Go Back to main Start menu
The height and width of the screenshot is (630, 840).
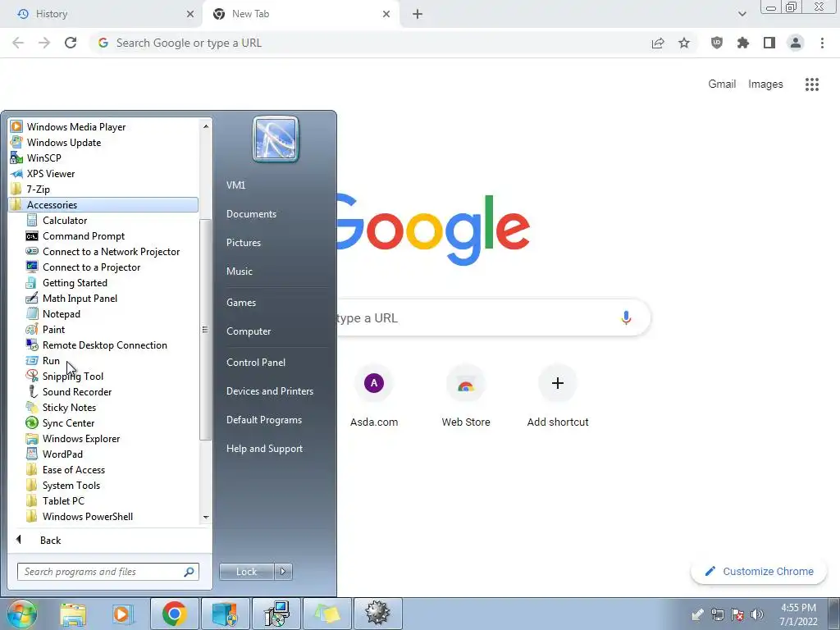(50, 540)
